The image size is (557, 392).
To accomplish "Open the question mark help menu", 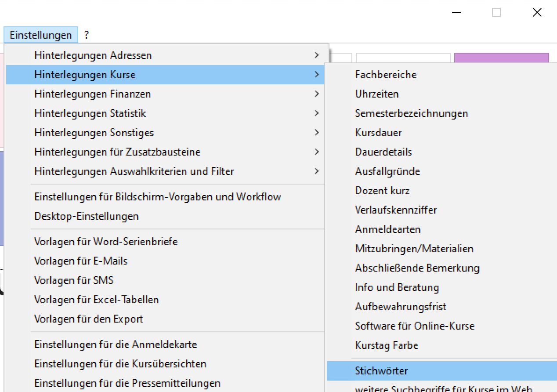I will pos(87,35).
